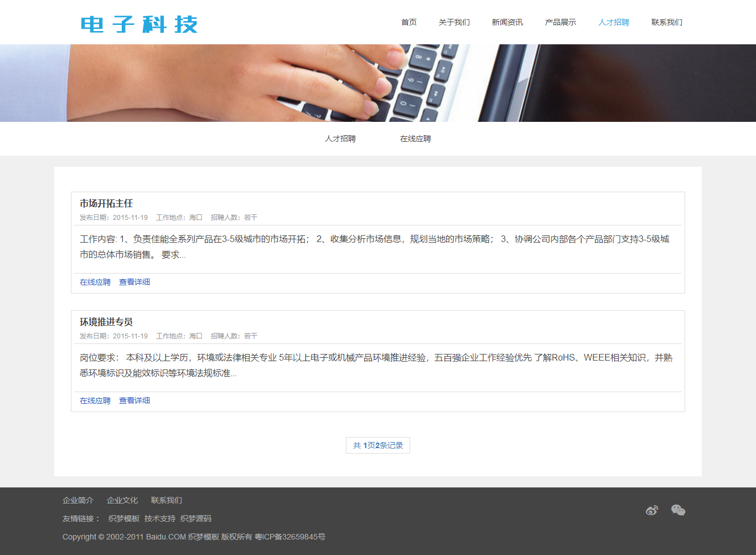This screenshot has width=756, height=555.
Task: Switch to the 人才招聘 sub-tab below banner
Action: (340, 138)
